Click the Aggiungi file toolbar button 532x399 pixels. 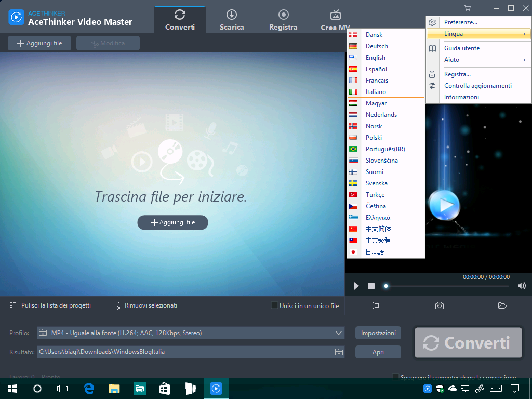(x=39, y=43)
